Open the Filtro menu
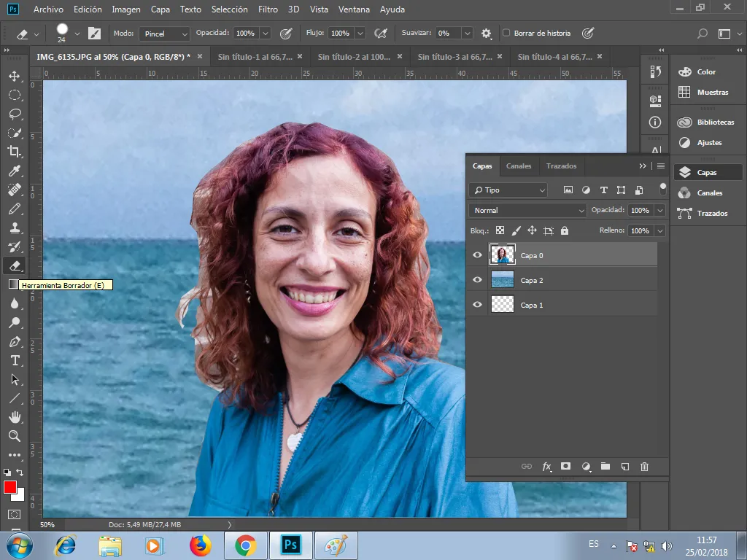 (268, 9)
